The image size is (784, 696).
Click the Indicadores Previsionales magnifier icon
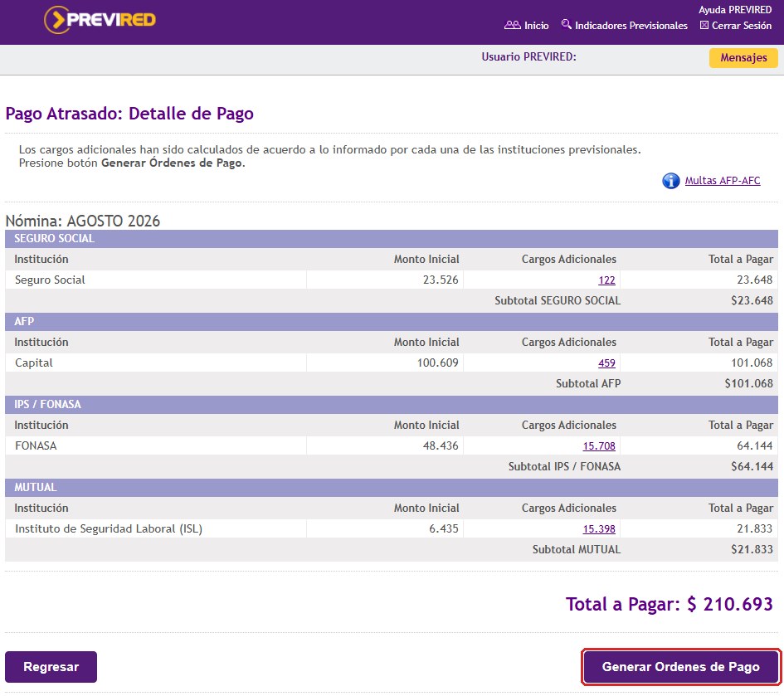(566, 24)
